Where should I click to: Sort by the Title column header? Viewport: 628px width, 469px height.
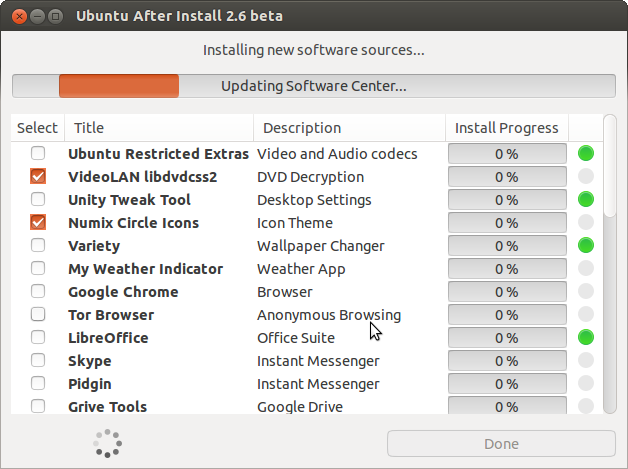pyautogui.click(x=159, y=128)
